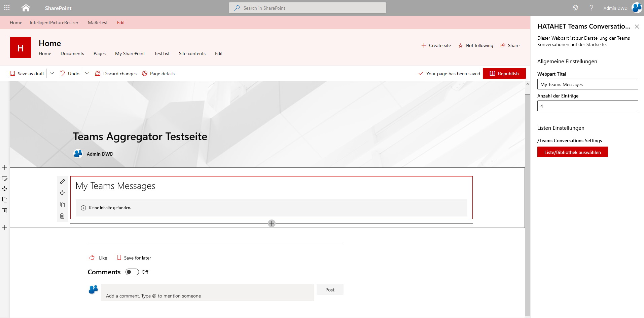This screenshot has height=318, width=644.
Task: Click Home link under site title
Action: click(45, 53)
